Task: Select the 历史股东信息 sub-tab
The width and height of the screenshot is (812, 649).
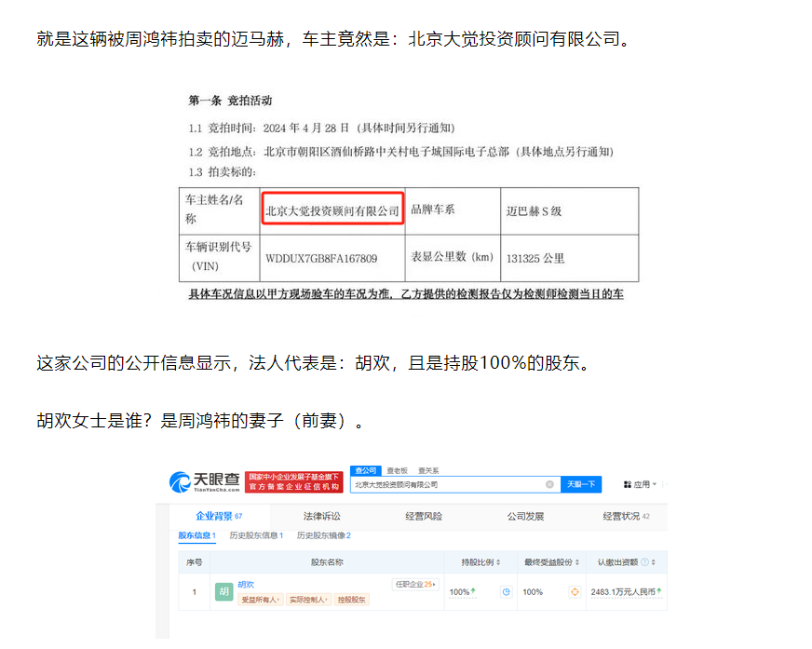Action: click(x=256, y=535)
